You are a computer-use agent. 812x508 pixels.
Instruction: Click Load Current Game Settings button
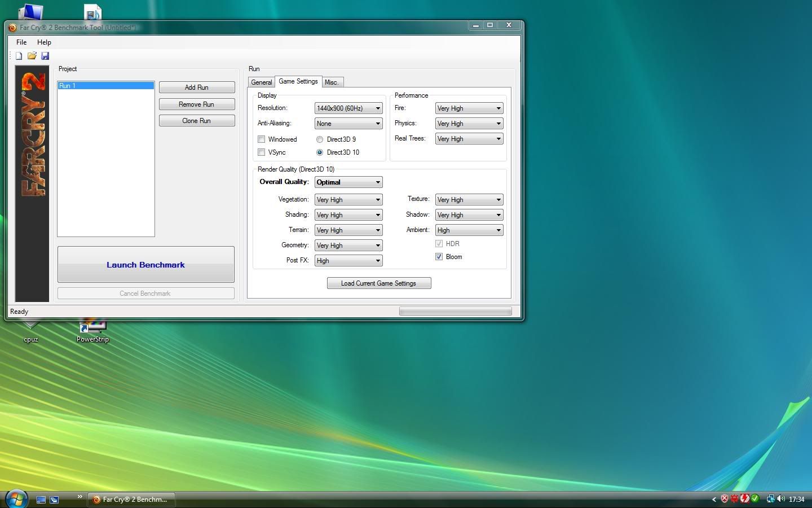coord(379,283)
